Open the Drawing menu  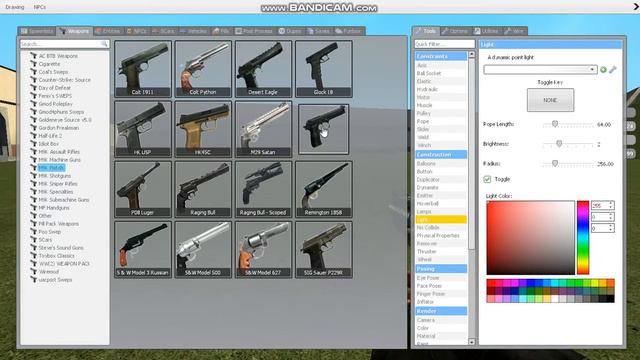(x=15, y=7)
